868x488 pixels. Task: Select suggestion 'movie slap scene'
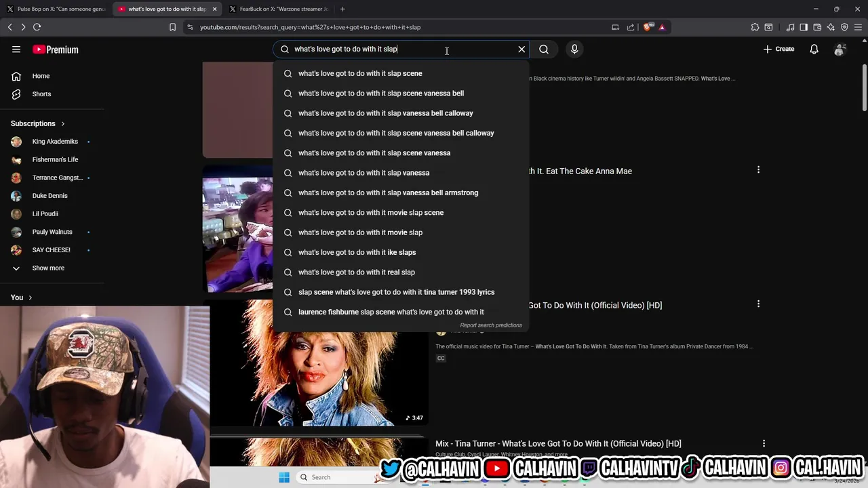400,212
